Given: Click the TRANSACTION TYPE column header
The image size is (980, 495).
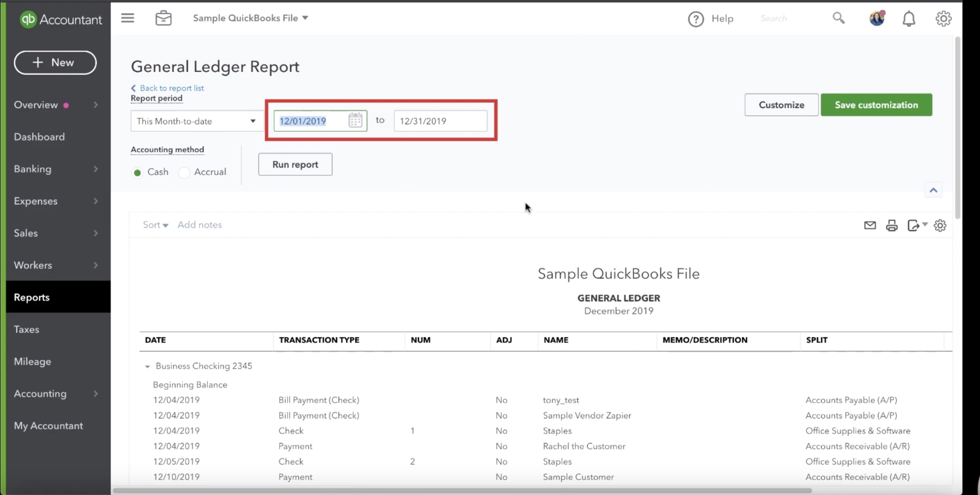Looking at the screenshot, I should (319, 340).
